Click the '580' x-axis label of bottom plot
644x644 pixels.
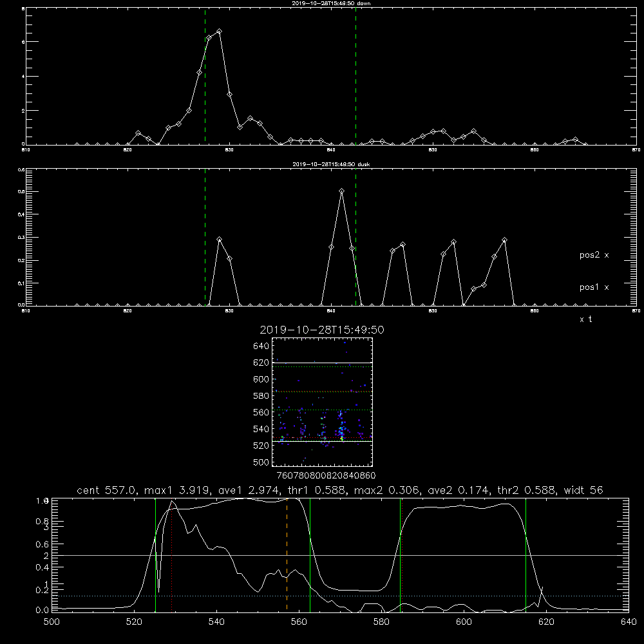point(381,622)
